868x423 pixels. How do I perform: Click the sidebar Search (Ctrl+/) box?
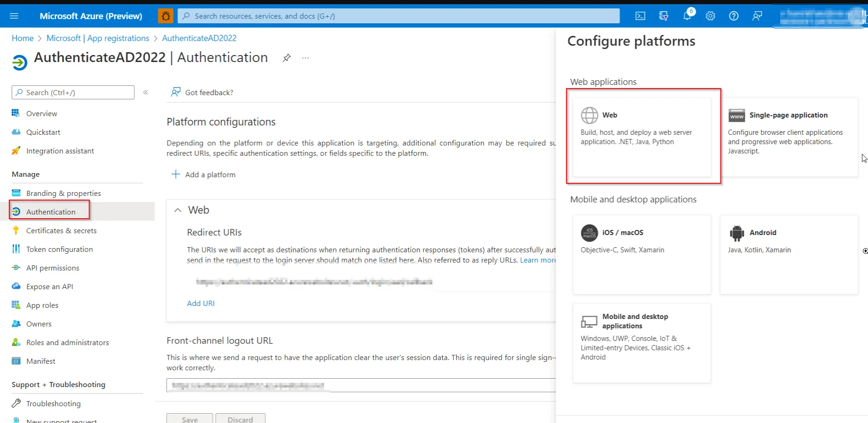tap(73, 92)
